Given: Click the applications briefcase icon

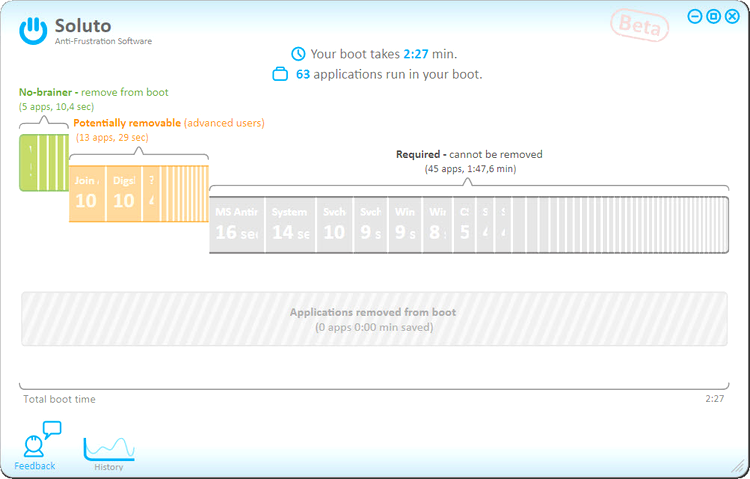Looking at the screenshot, I should point(280,75).
